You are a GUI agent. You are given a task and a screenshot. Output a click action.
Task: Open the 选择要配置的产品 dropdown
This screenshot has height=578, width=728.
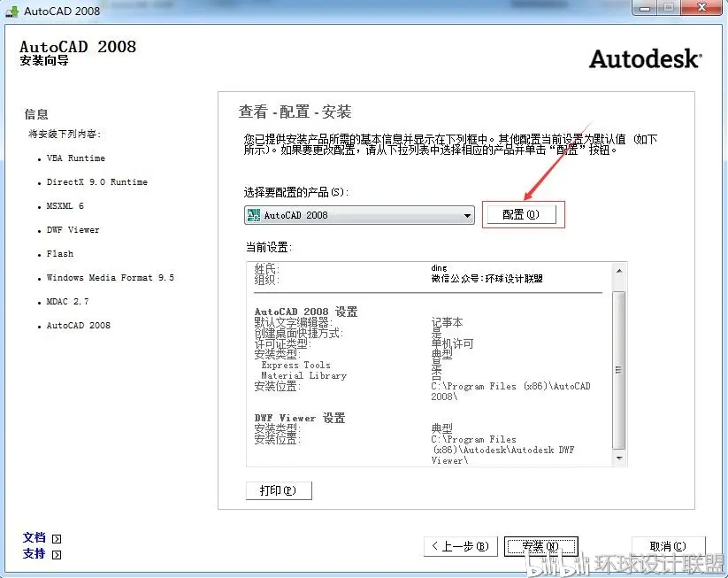[x=359, y=215]
